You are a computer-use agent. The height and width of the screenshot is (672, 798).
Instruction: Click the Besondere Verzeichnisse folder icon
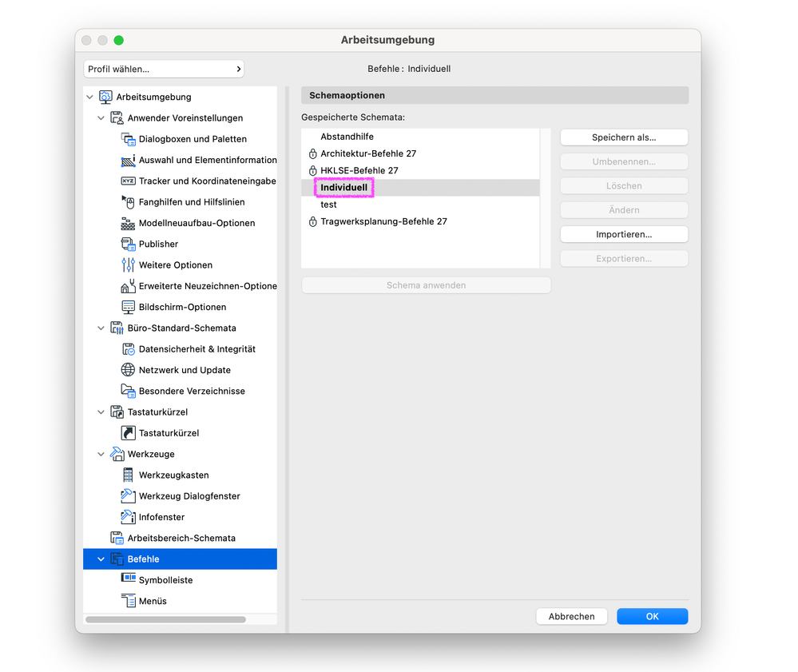click(x=129, y=391)
